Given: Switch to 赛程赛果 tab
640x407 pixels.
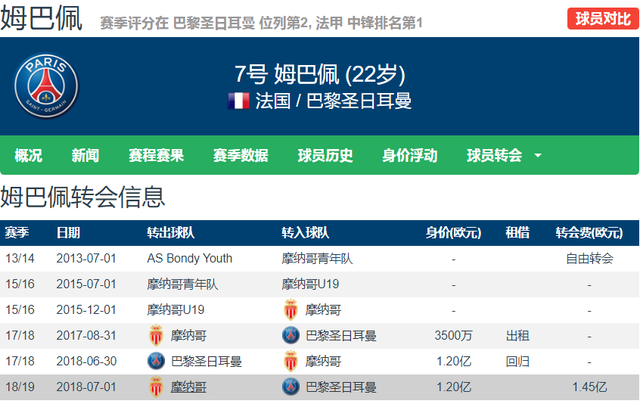Looking at the screenshot, I should point(156,156).
